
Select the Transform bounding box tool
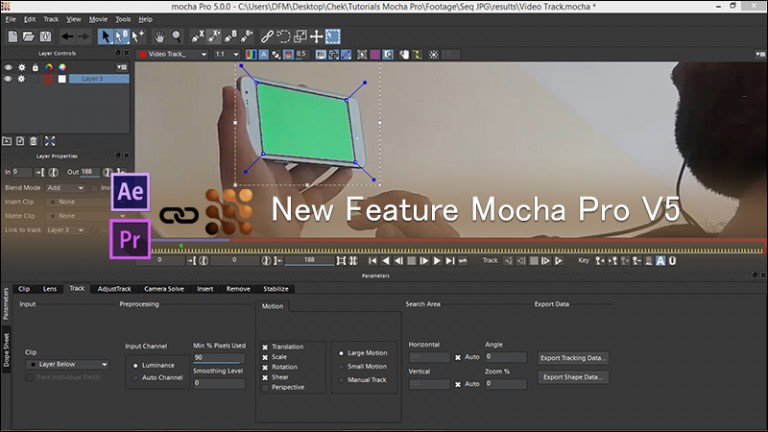click(x=333, y=36)
